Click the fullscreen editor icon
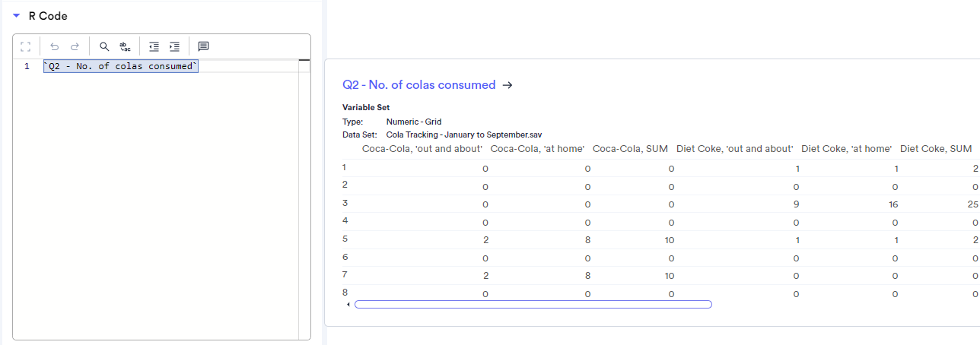 pos(25,46)
